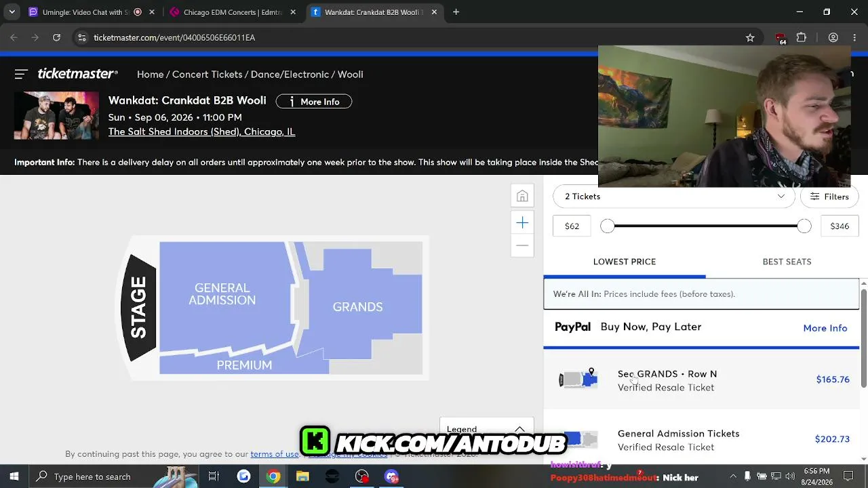This screenshot has width=868, height=488.
Task: Click the event artist thumbnail image
Action: (x=56, y=115)
